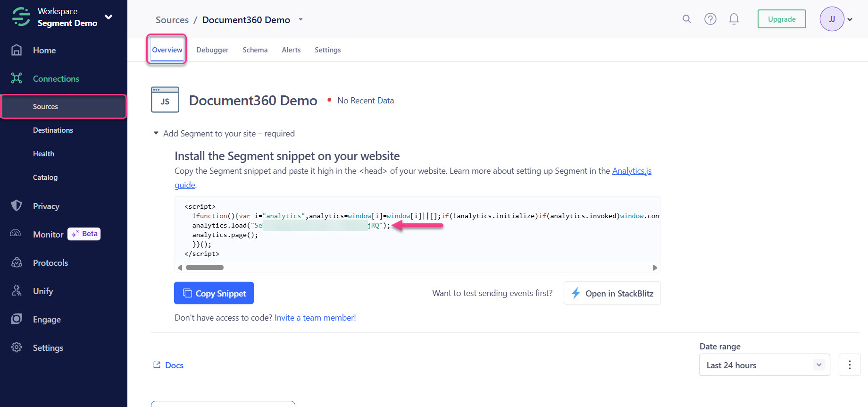Image resolution: width=868 pixels, height=407 pixels.
Task: Click Invite a team member link
Action: coord(315,318)
